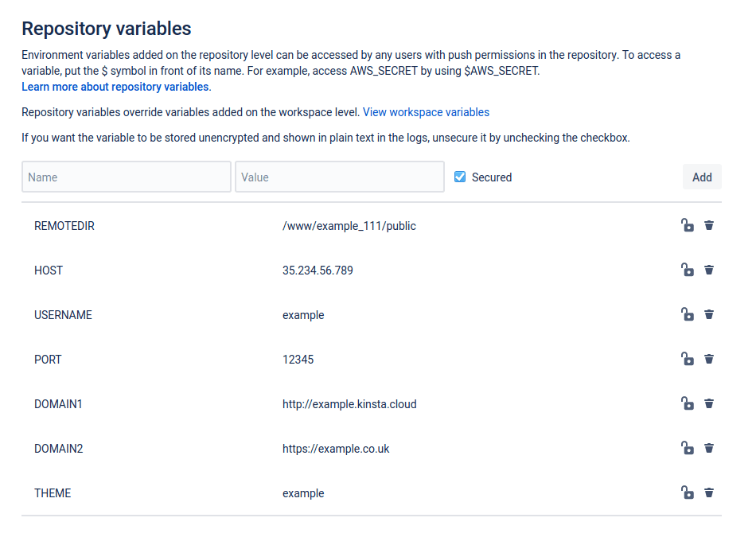756x545 pixels.
Task: Delete the DOMAIN2 variable
Action: coord(709,448)
